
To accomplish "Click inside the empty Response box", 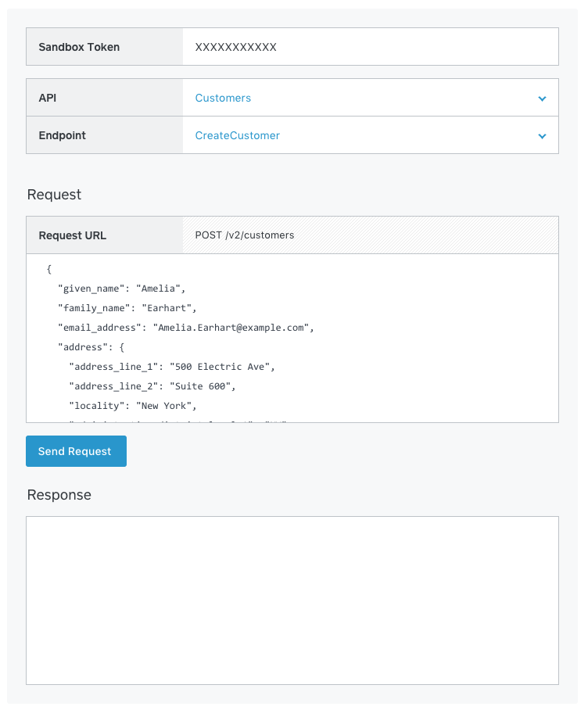I will coord(292,600).
